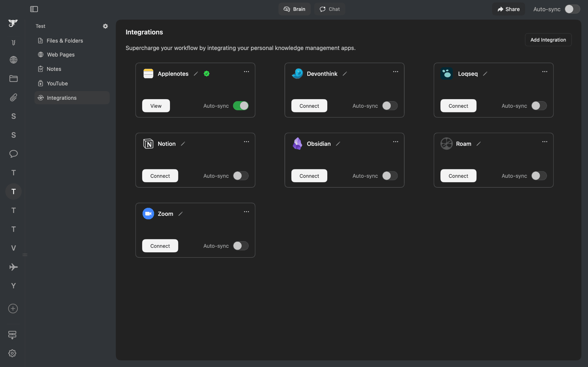Image resolution: width=588 pixels, height=367 pixels.
Task: Toggle global Auto-sync switch in top bar
Action: click(x=572, y=9)
